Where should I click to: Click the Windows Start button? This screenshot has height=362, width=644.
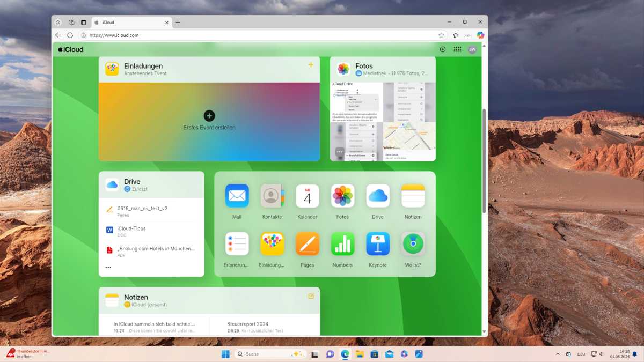coord(225,354)
